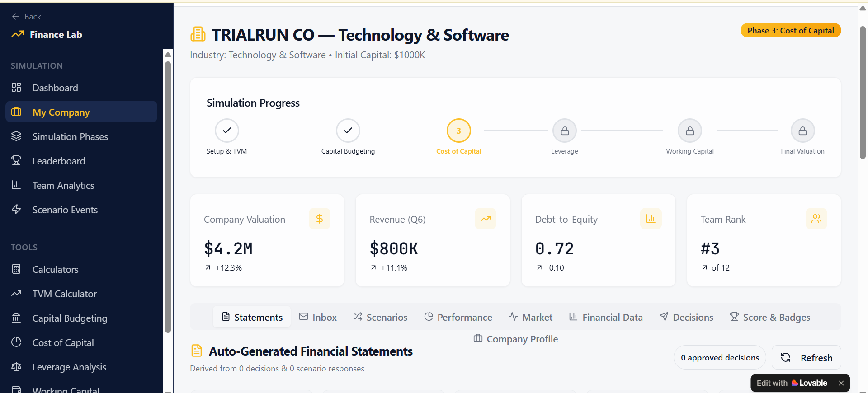Select the Company Profile tab
The image size is (868, 393).
(x=515, y=339)
